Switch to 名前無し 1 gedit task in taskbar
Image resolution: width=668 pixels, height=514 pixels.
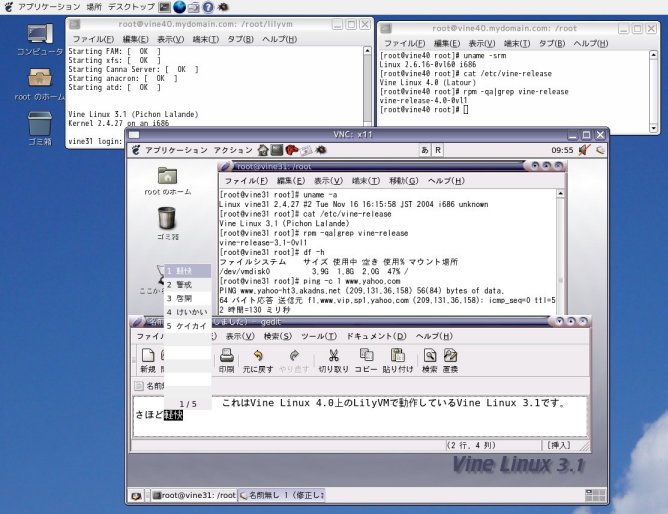(x=281, y=495)
